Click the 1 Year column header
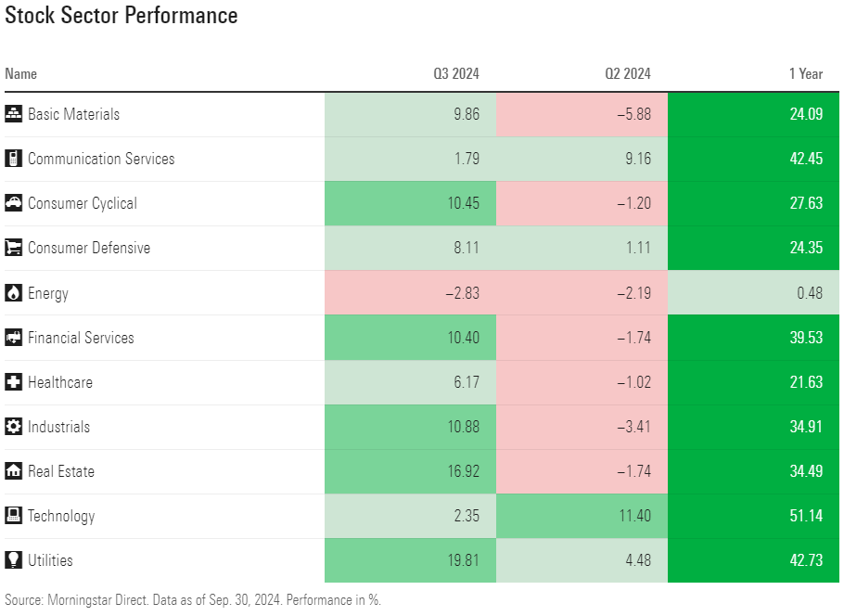844x616 pixels. (x=805, y=74)
